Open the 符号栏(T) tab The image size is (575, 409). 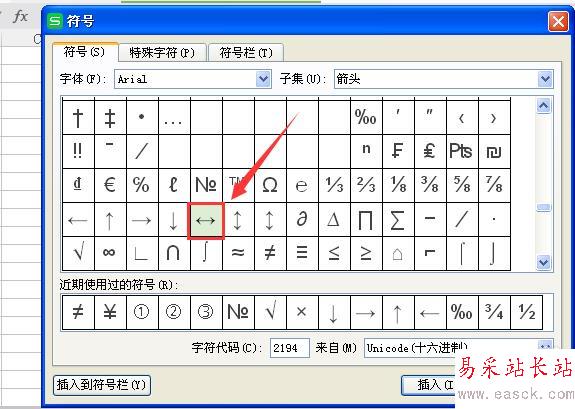pos(246,53)
